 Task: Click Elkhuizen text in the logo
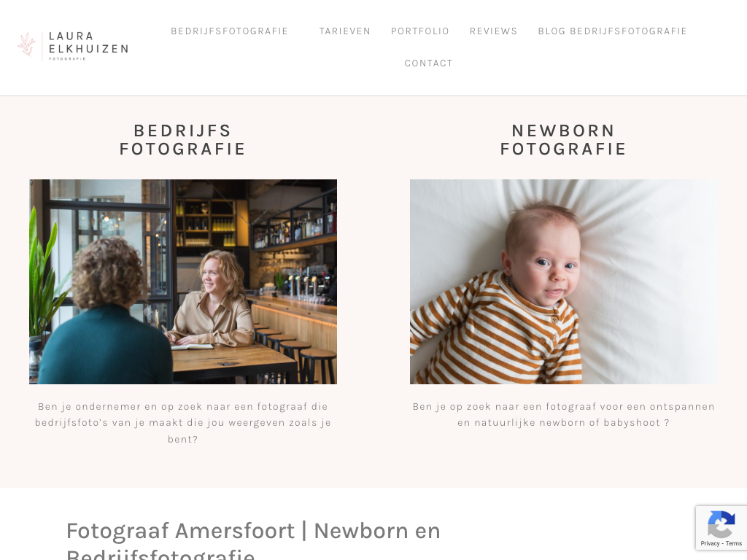pos(88,49)
